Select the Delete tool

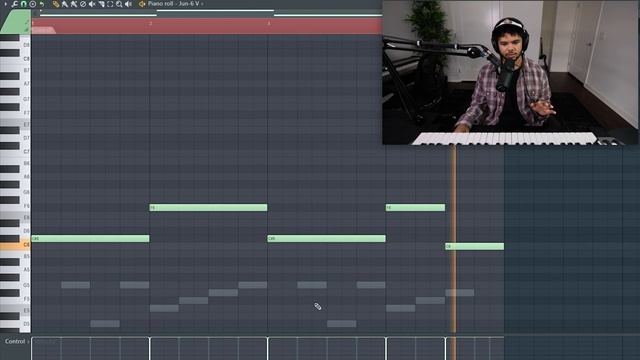coord(83,4)
